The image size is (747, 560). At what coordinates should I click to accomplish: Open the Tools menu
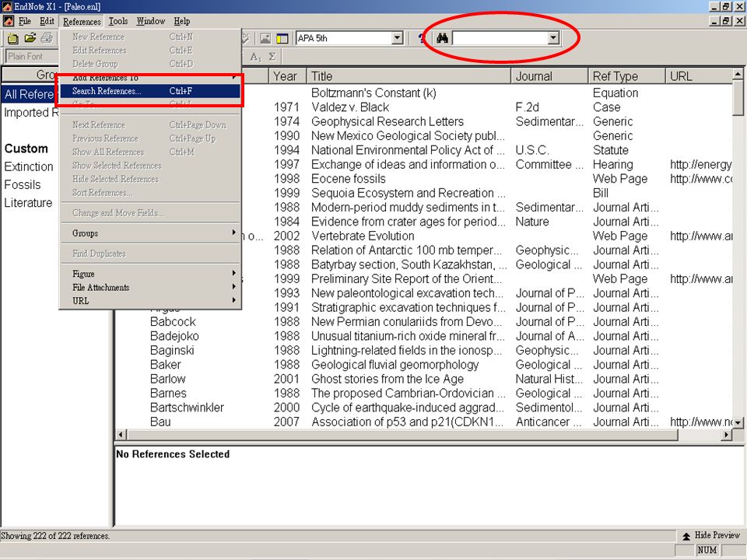118,22
